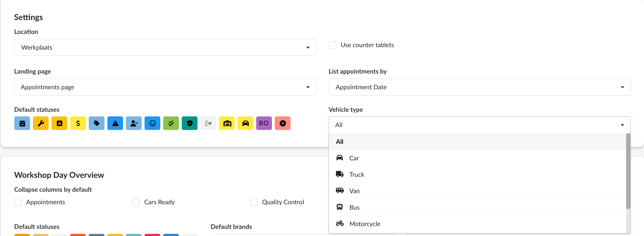This screenshot has height=236, width=644.
Task: Toggle the purple BO status icon
Action: coord(264,123)
